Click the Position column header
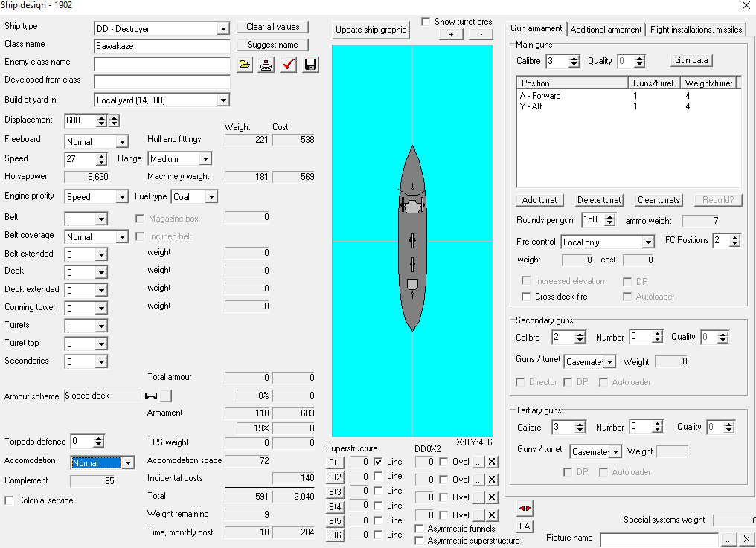Image resolution: width=756 pixels, height=548 pixels. pos(572,83)
